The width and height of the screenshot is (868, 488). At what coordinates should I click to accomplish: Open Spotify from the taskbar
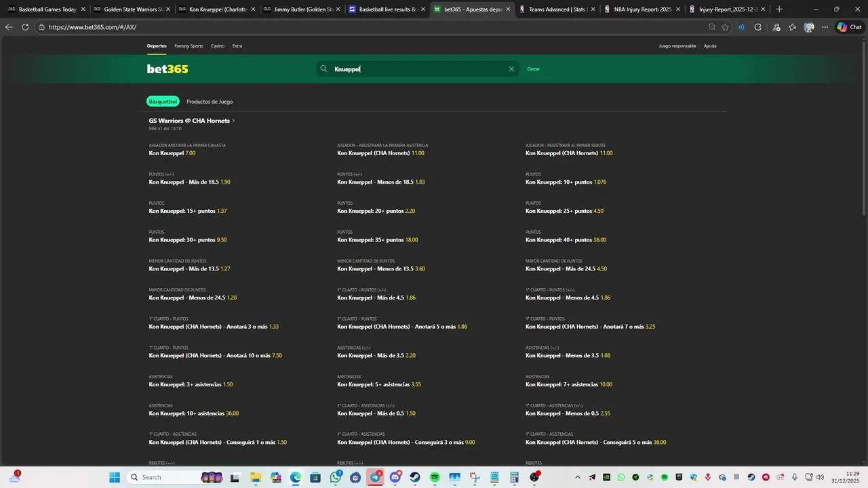tap(435, 477)
